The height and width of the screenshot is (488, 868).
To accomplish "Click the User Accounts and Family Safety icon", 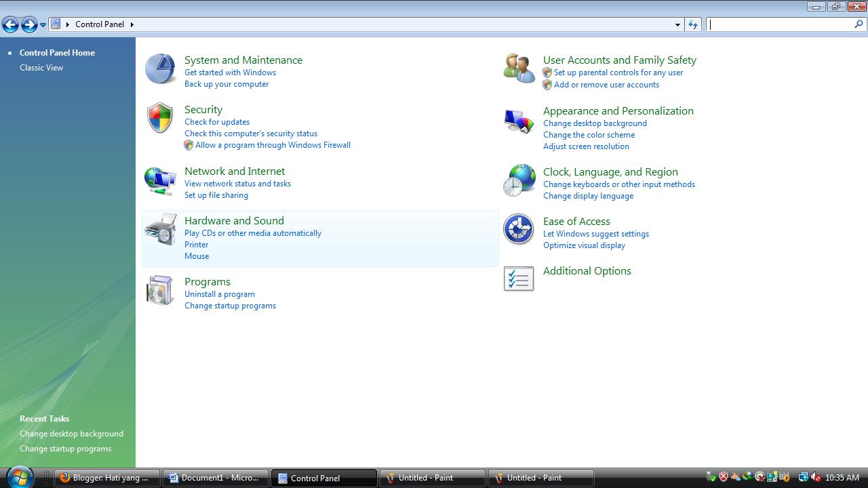I will [519, 68].
